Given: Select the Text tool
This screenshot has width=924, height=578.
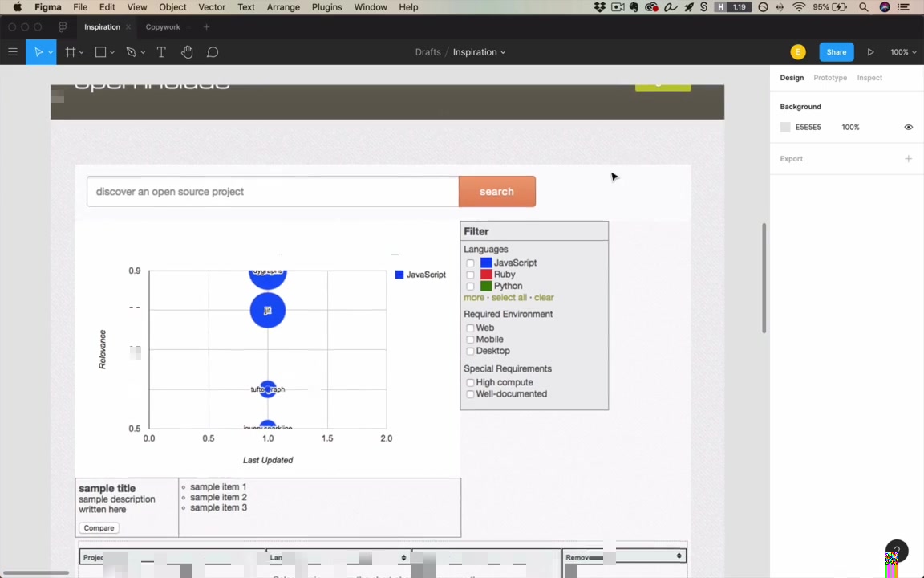Looking at the screenshot, I should coord(161,52).
